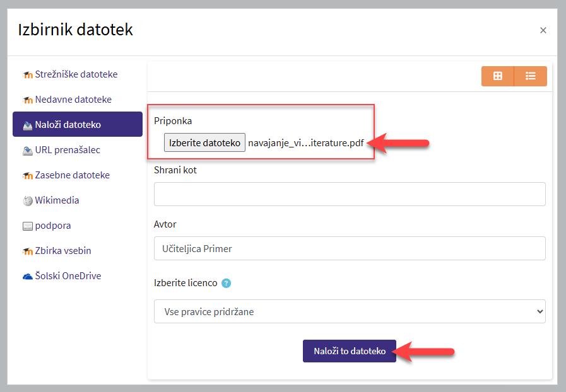Image resolution: width=566 pixels, height=392 pixels.
Task: Open Zasebne datoteke repository
Action: (x=72, y=175)
